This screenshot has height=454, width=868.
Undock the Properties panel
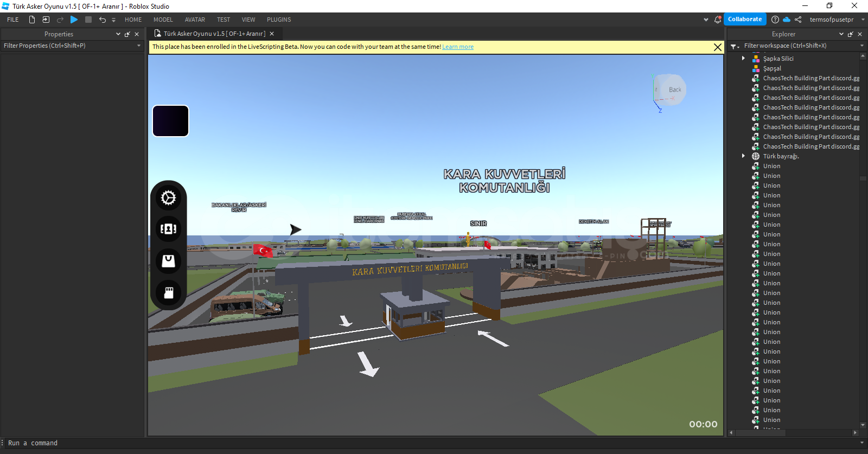click(127, 34)
